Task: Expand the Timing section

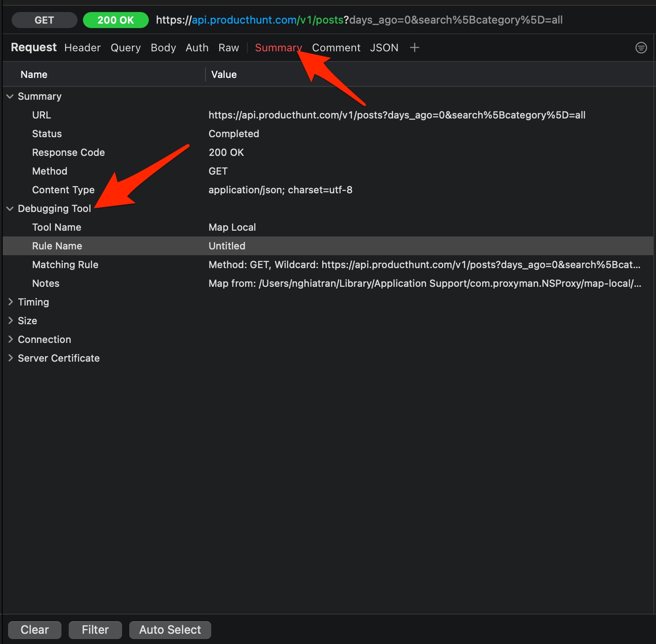Action: [10, 302]
